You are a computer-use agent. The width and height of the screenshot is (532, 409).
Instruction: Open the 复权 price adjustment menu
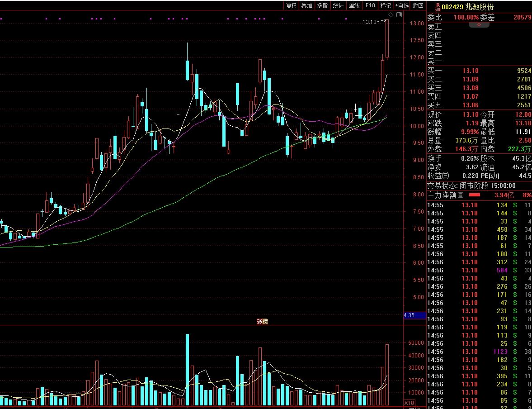pos(291,5)
